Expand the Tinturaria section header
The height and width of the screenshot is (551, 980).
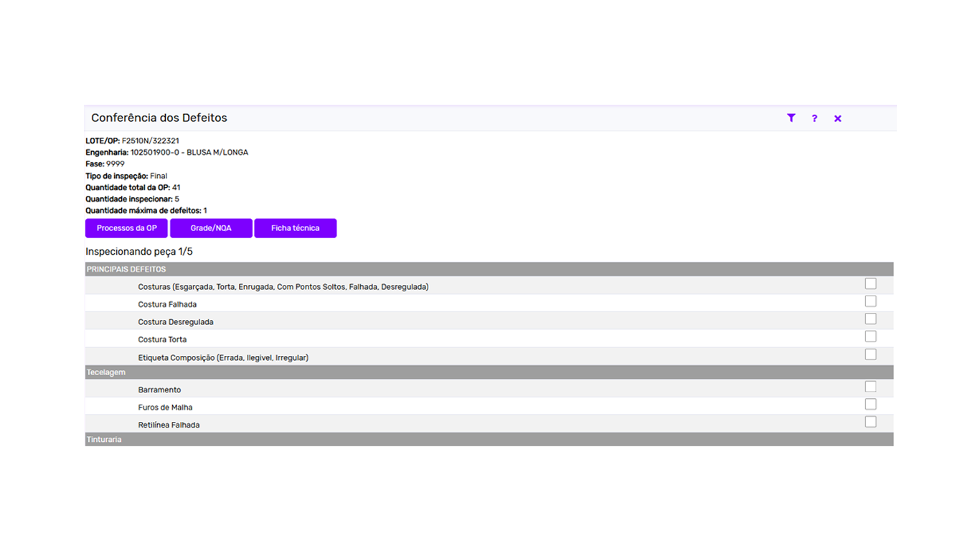489,439
